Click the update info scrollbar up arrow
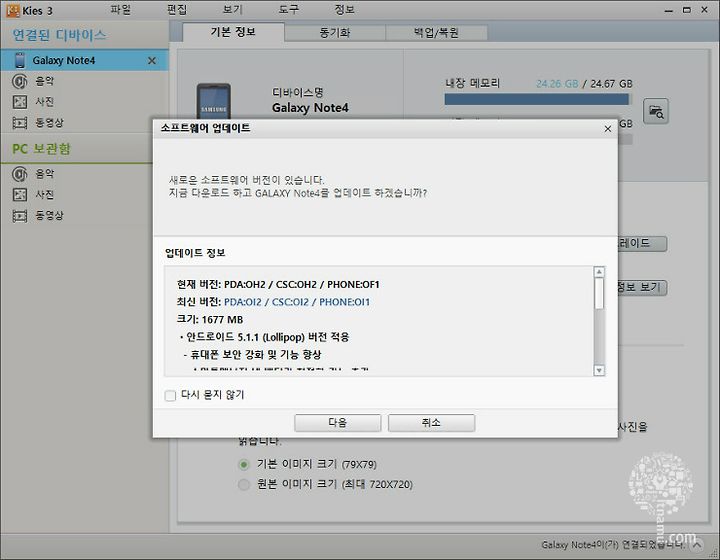The image size is (720, 560). [x=599, y=272]
